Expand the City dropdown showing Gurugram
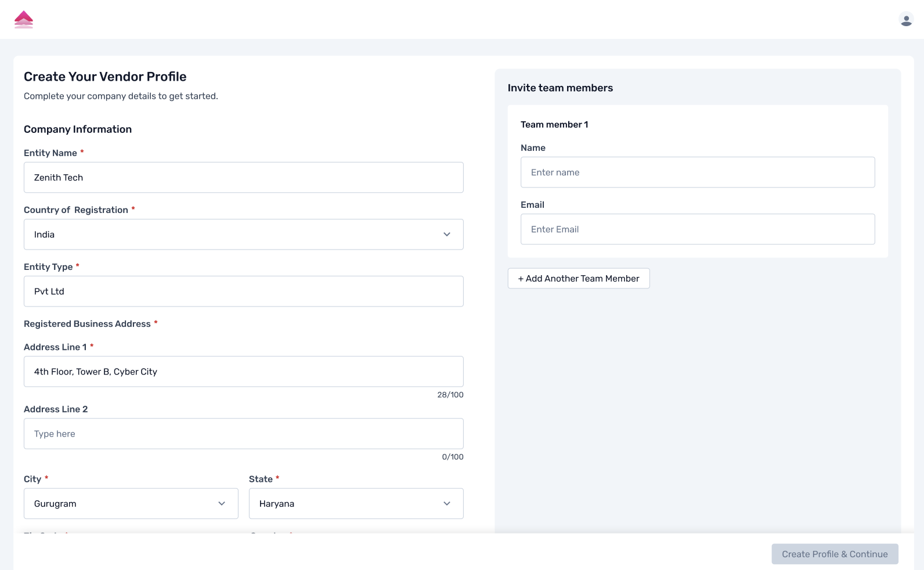The width and height of the screenshot is (924, 570). pos(122,504)
